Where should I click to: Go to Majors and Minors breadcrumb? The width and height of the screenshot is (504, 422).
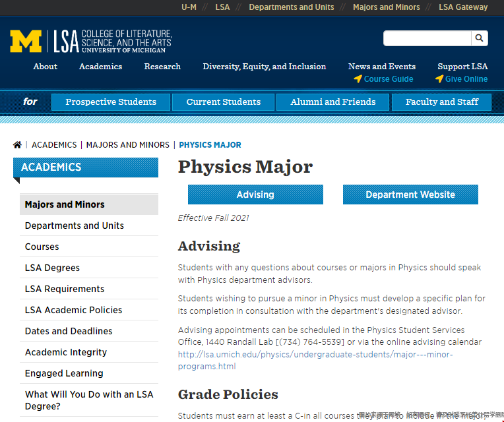click(x=127, y=144)
